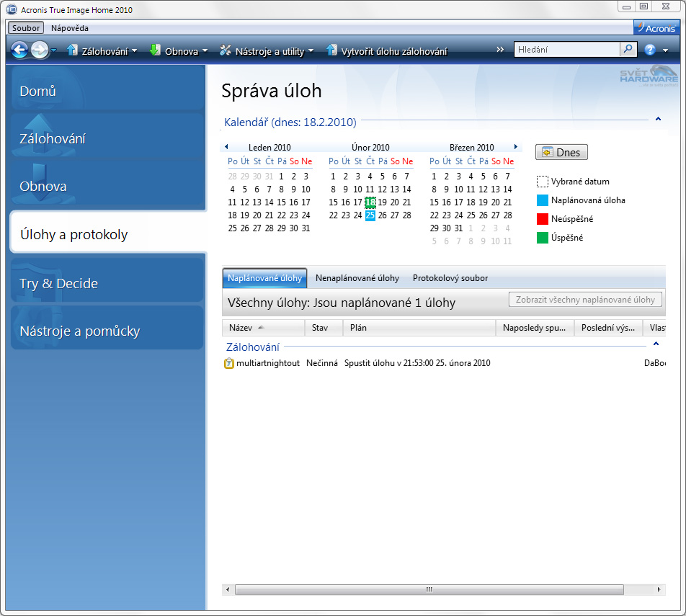Open the Help question mark icon

[650, 50]
